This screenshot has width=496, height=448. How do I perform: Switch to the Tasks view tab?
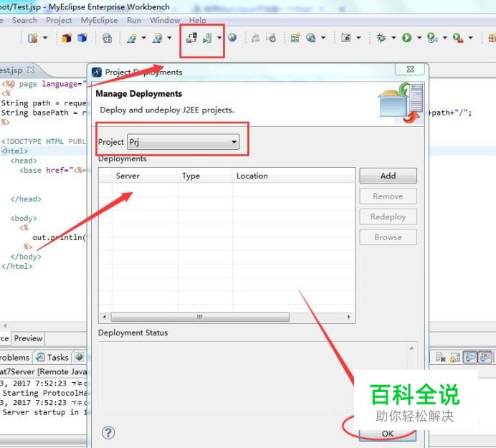(52, 358)
